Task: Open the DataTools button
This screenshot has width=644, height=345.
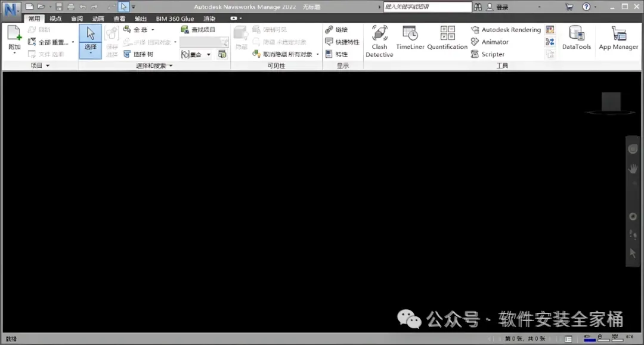Action: coord(576,38)
